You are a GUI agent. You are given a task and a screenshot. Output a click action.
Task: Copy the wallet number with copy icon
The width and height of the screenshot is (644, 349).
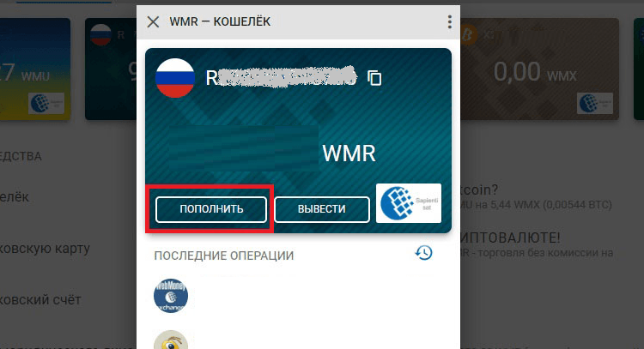[374, 77]
